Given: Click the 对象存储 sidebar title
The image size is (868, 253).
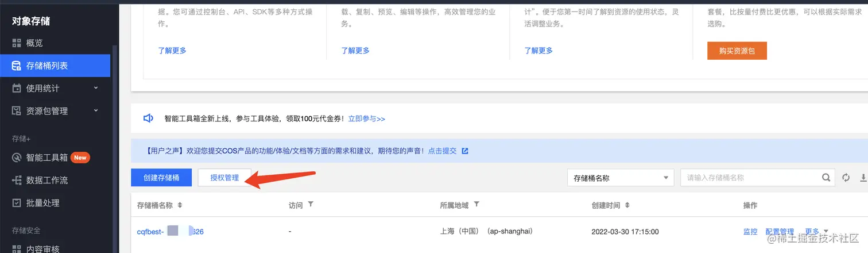Looking at the screenshot, I should 31,21.
